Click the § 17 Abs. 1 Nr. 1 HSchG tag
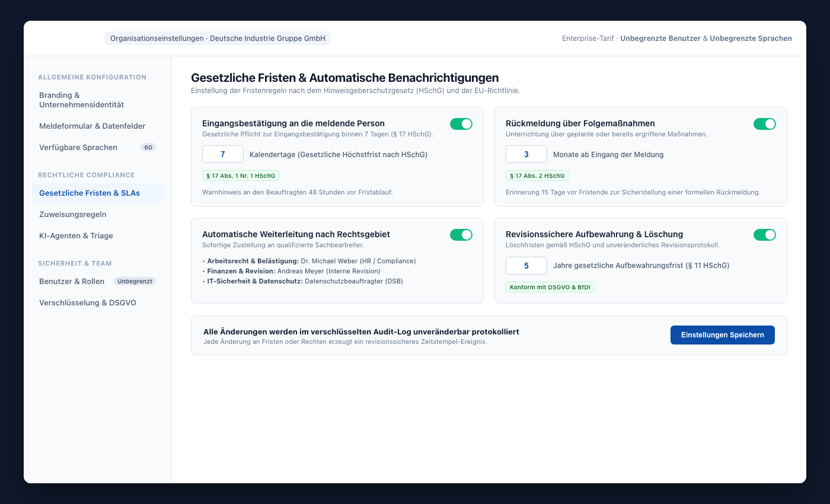Screen dimensions: 830x504 click(241, 176)
